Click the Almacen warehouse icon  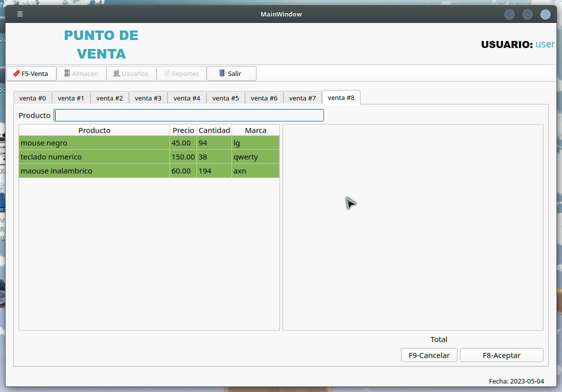(67, 73)
